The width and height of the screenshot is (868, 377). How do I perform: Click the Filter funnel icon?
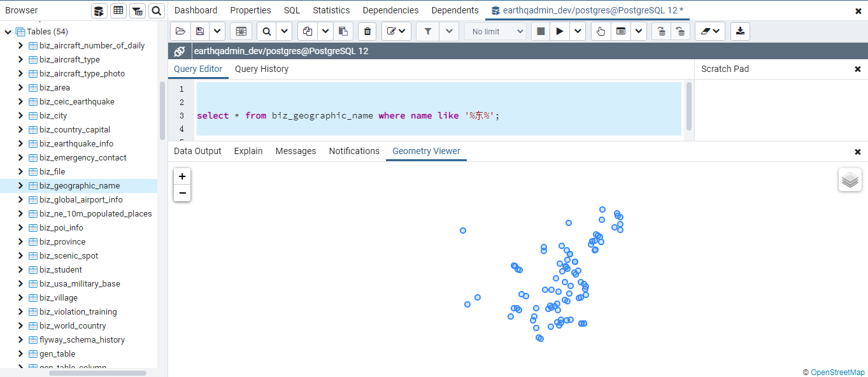coord(428,31)
